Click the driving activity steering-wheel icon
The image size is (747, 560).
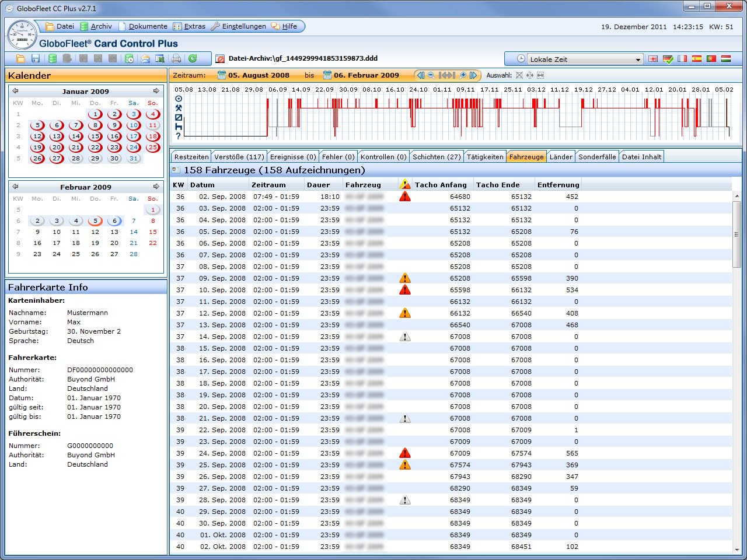click(179, 99)
